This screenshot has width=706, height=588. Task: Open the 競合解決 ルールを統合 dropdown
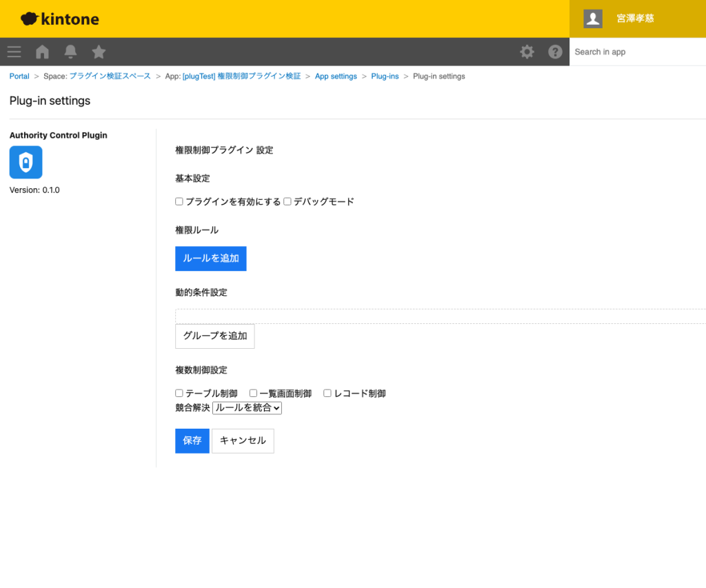click(247, 407)
